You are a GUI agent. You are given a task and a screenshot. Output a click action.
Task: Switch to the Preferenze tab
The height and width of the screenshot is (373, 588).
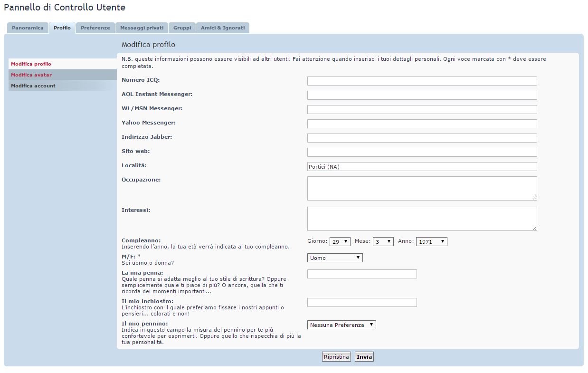coord(95,28)
